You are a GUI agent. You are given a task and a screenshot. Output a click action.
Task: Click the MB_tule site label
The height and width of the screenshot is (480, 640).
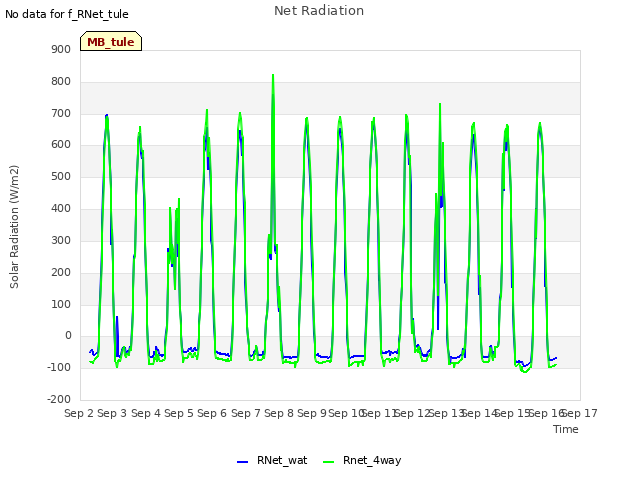pos(111,42)
